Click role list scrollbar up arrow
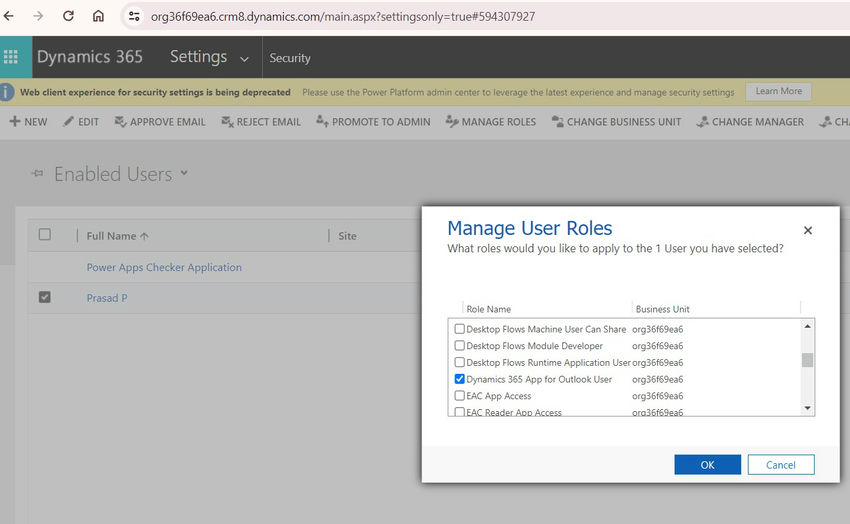The image size is (850, 524). [808, 326]
